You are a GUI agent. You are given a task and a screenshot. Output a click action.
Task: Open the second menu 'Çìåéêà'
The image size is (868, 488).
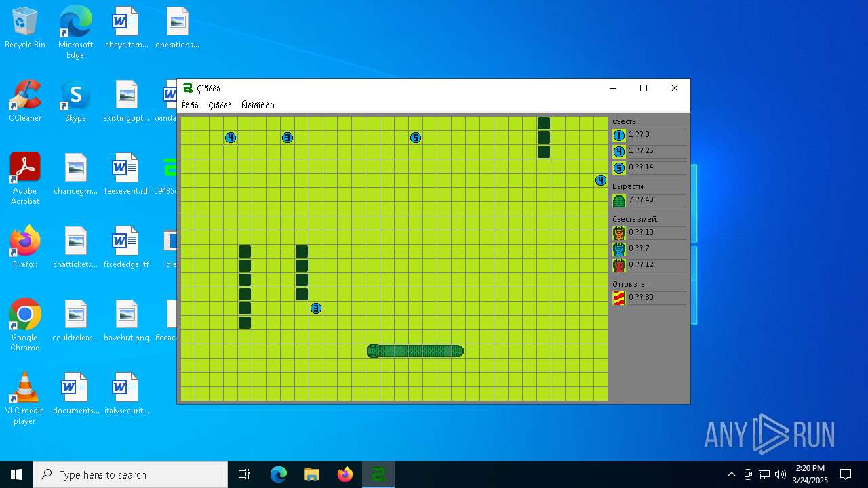[x=220, y=106]
